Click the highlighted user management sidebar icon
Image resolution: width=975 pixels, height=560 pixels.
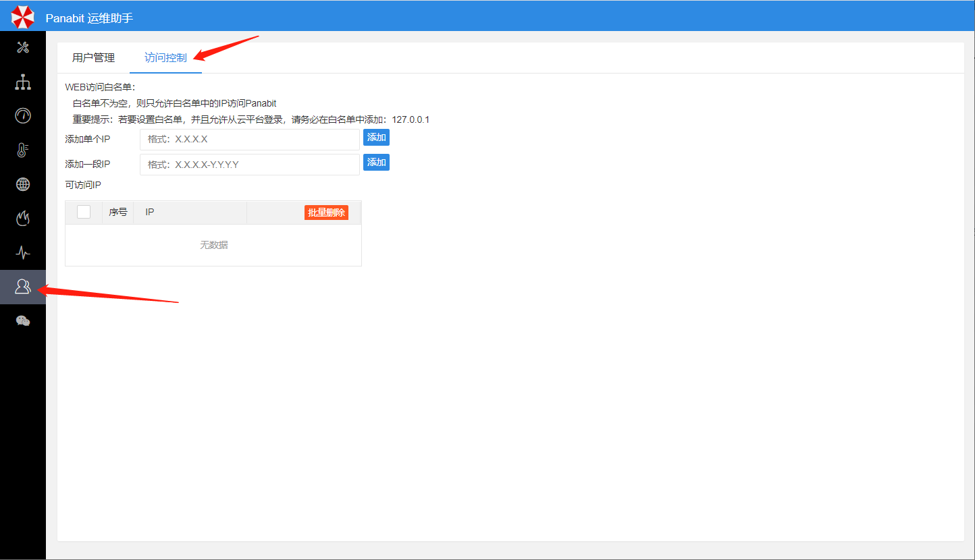[23, 287]
